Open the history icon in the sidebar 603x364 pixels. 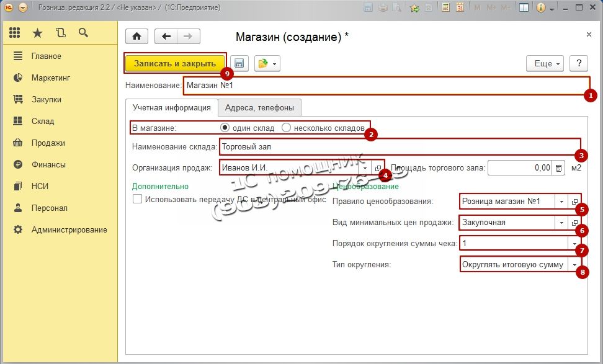click(60, 33)
